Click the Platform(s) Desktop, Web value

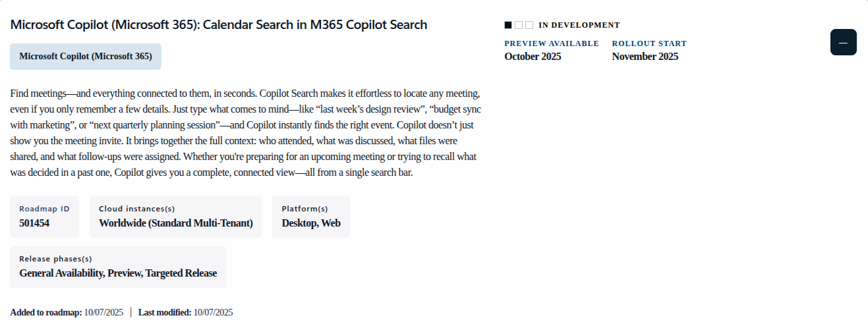pos(311,223)
